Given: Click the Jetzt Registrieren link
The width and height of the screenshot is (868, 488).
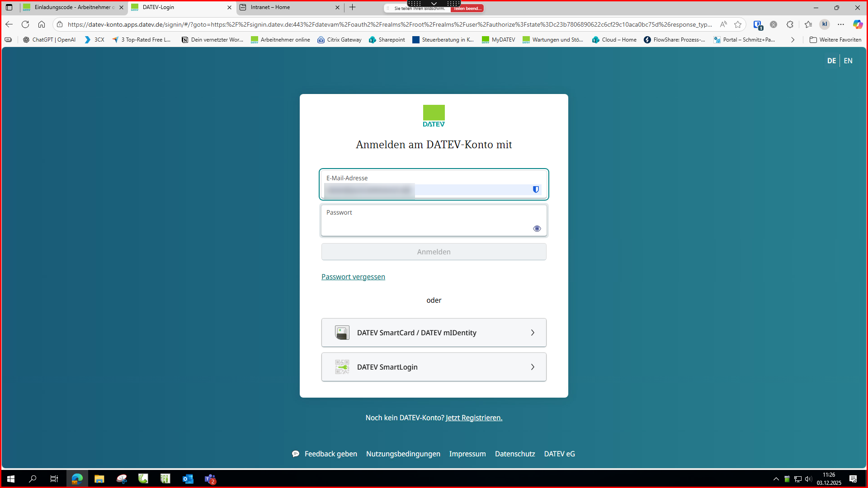Looking at the screenshot, I should tap(474, 418).
